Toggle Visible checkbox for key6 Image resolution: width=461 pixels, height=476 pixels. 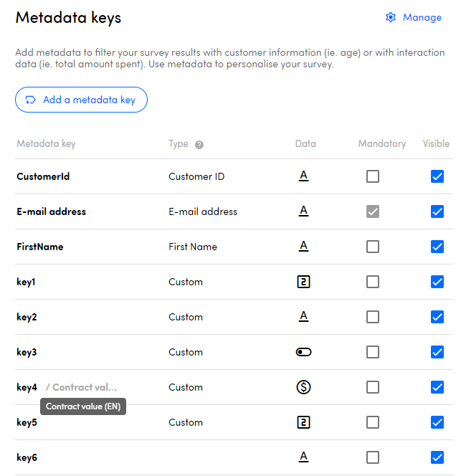437,457
